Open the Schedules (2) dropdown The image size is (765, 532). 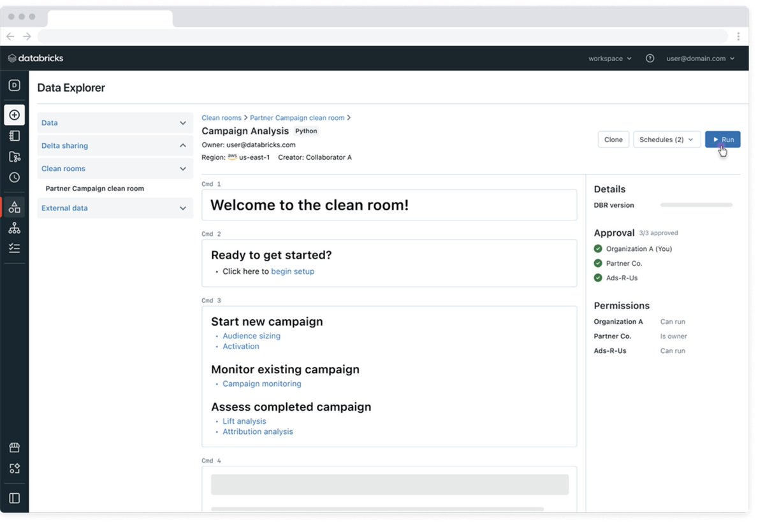point(667,139)
